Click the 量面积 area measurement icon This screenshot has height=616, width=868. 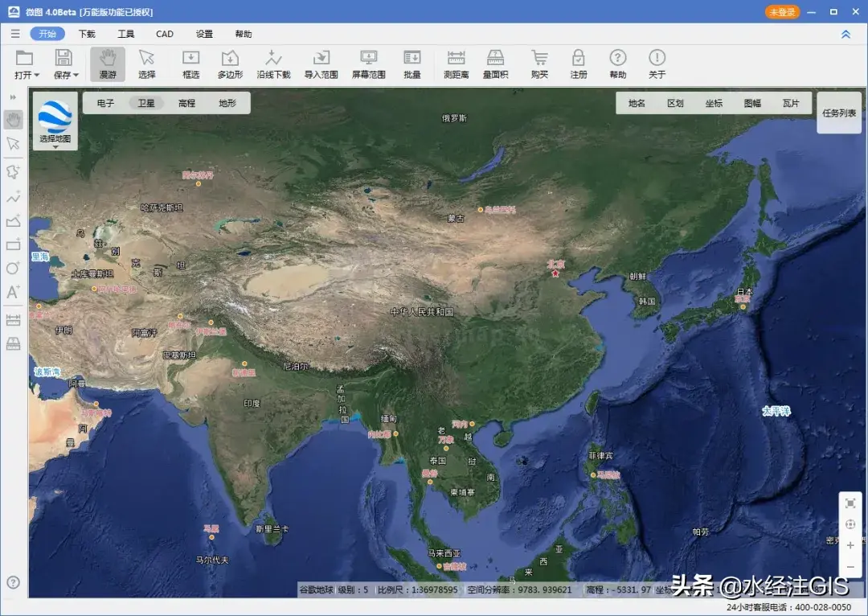[x=495, y=64]
